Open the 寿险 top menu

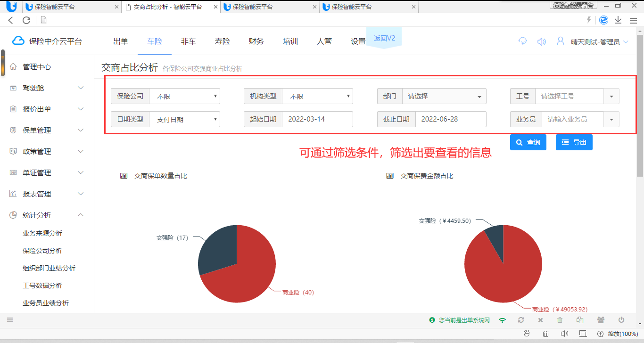(223, 41)
